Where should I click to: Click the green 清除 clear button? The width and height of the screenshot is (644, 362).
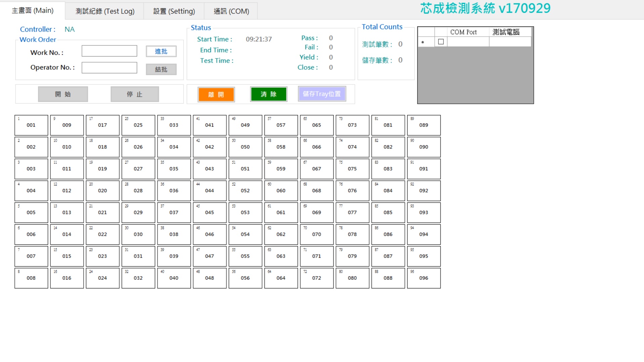coord(268,94)
